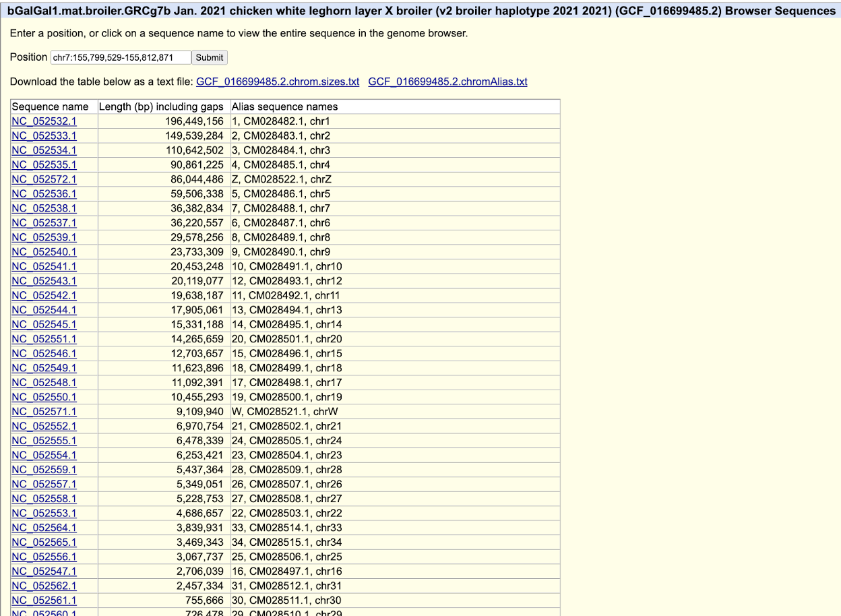Open the chr7 sequence NC_052538.1
This screenshot has height=616, width=841.
pyautogui.click(x=44, y=208)
